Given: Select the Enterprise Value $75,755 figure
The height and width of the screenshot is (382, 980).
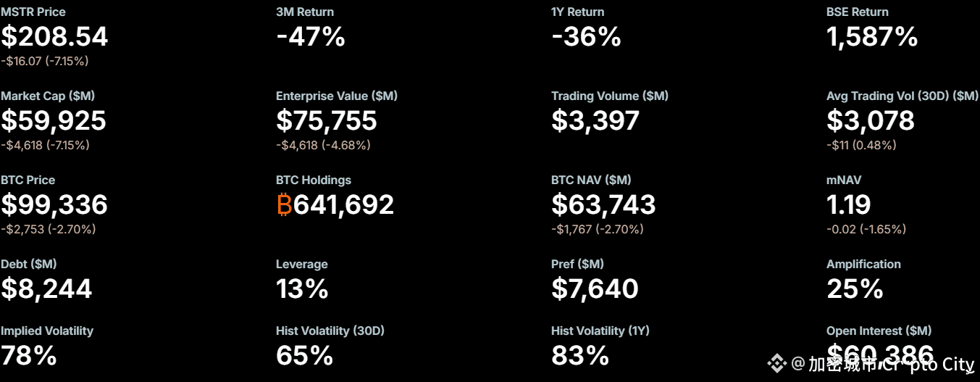Looking at the screenshot, I should (x=327, y=120).
